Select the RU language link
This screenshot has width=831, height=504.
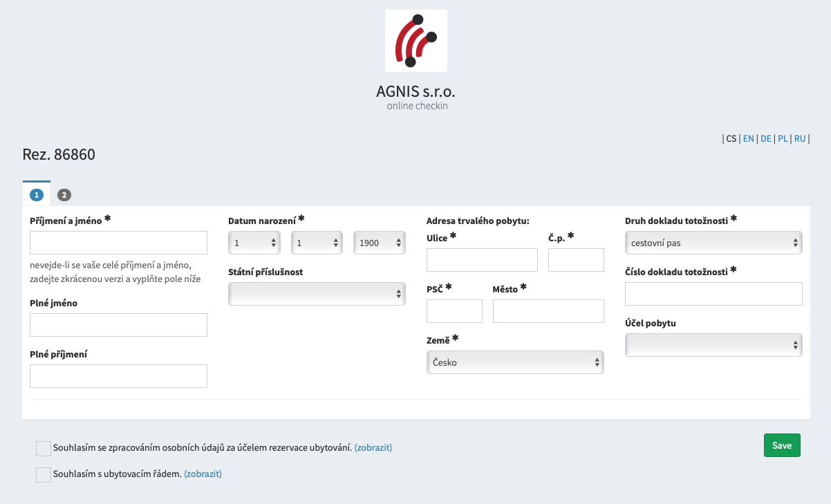799,139
